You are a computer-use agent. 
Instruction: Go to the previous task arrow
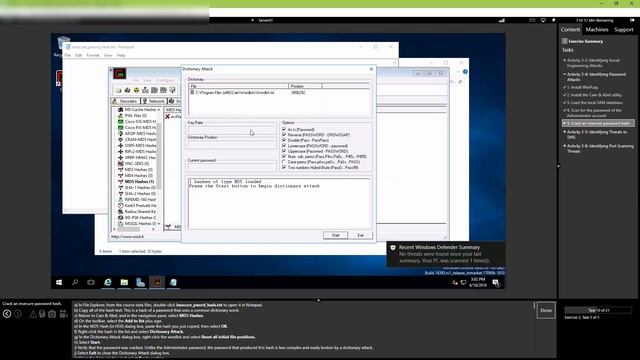click(x=7, y=314)
